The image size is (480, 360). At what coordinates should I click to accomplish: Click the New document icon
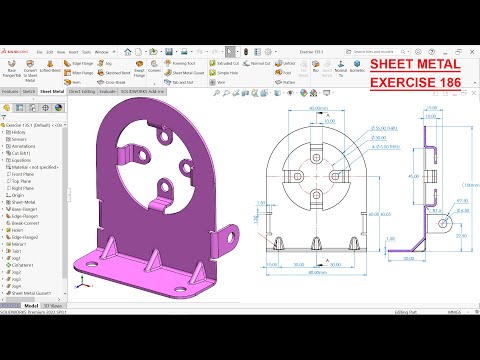pos(138,52)
